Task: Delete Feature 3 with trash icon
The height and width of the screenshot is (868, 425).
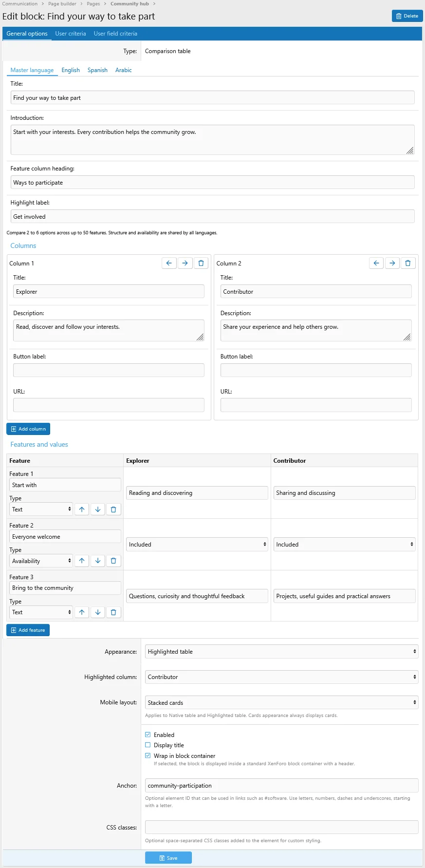Action: [x=113, y=612]
